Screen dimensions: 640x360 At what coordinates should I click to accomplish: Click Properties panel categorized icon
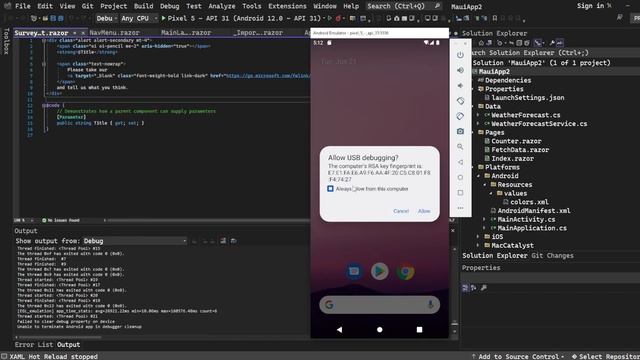coord(465,288)
